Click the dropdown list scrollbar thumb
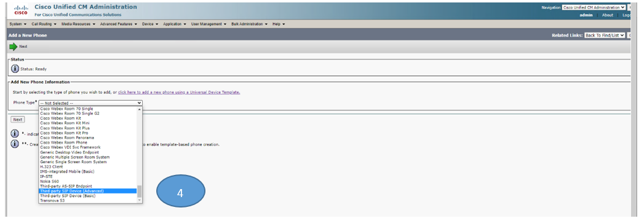 tap(139, 191)
